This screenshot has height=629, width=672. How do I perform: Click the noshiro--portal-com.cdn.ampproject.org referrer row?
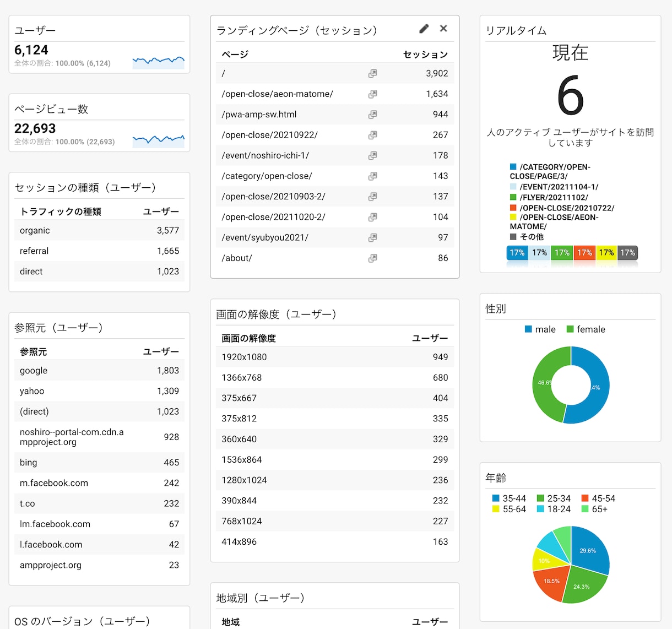click(x=99, y=437)
